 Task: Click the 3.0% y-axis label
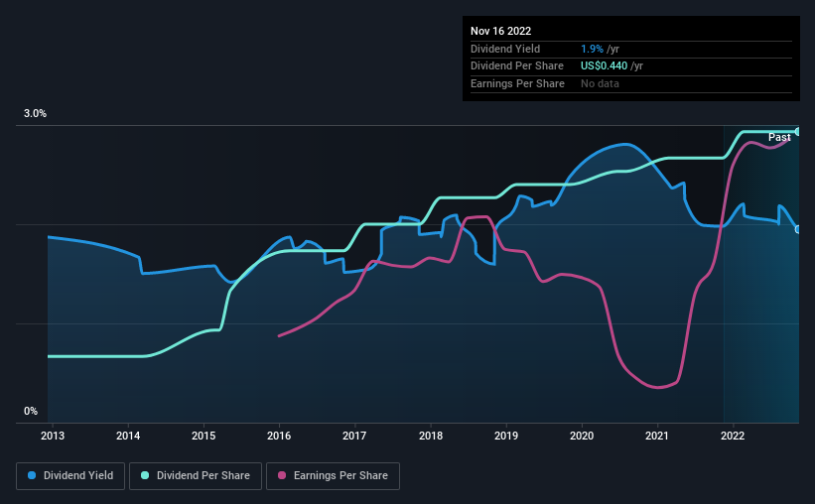(35, 114)
